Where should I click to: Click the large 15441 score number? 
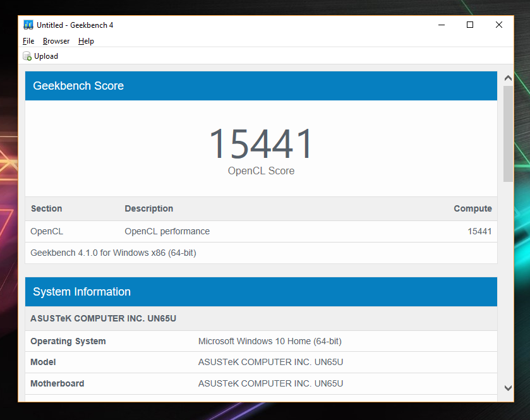pyautogui.click(x=261, y=143)
